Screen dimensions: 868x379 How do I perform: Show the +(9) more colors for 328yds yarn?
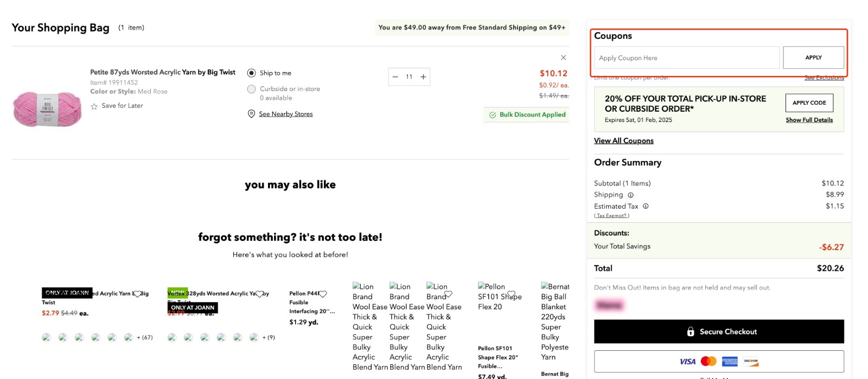[269, 337]
